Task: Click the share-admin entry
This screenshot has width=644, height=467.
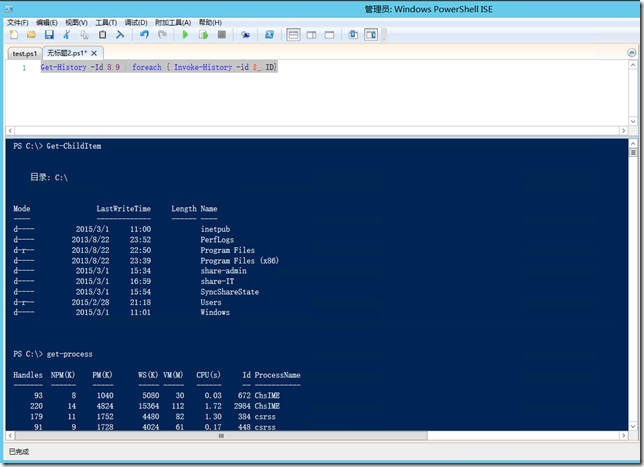Action: (223, 271)
